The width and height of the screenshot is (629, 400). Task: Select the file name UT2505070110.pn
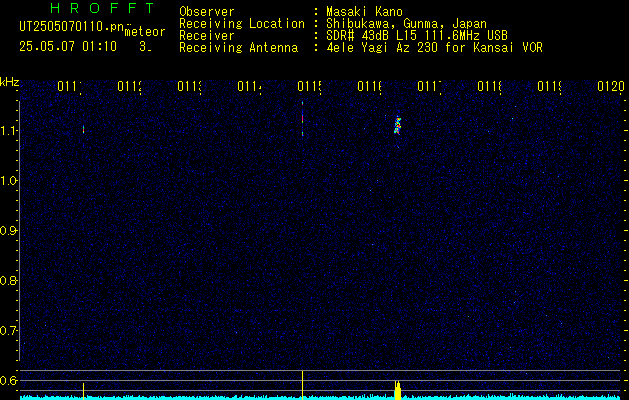tap(72, 27)
